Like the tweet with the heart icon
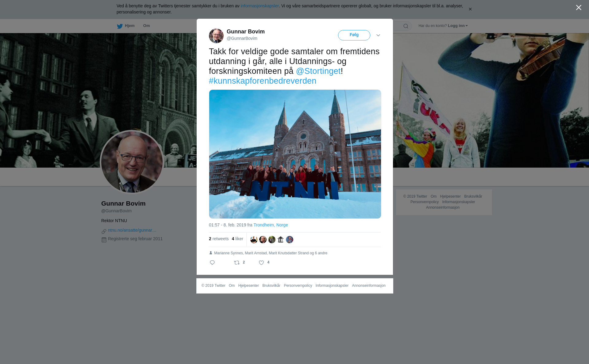The image size is (589, 364). [261, 263]
